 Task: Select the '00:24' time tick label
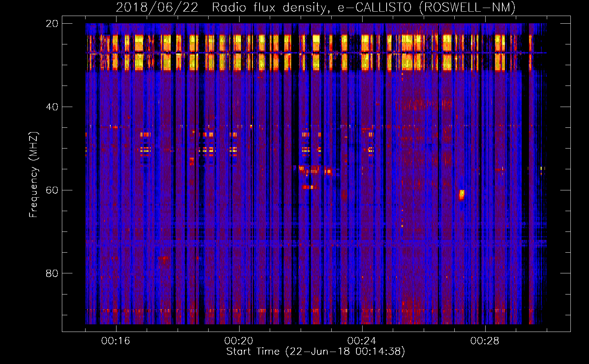[362, 341]
